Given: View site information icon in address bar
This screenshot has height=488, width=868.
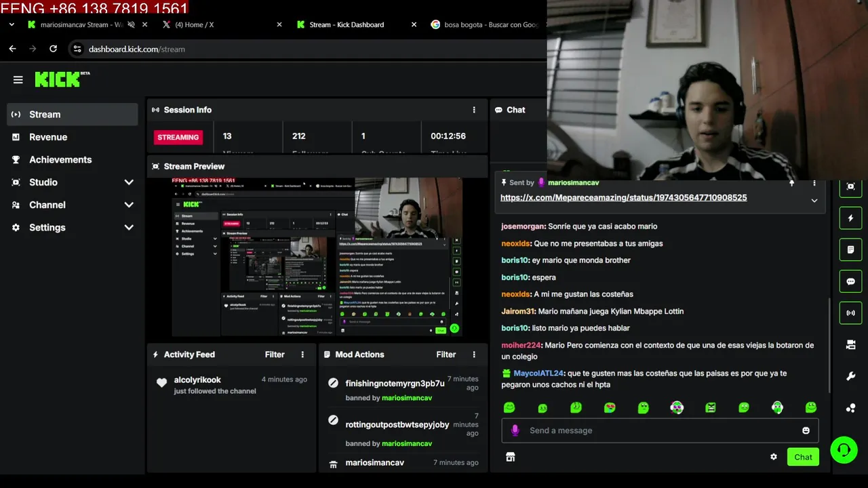Looking at the screenshot, I should (77, 49).
